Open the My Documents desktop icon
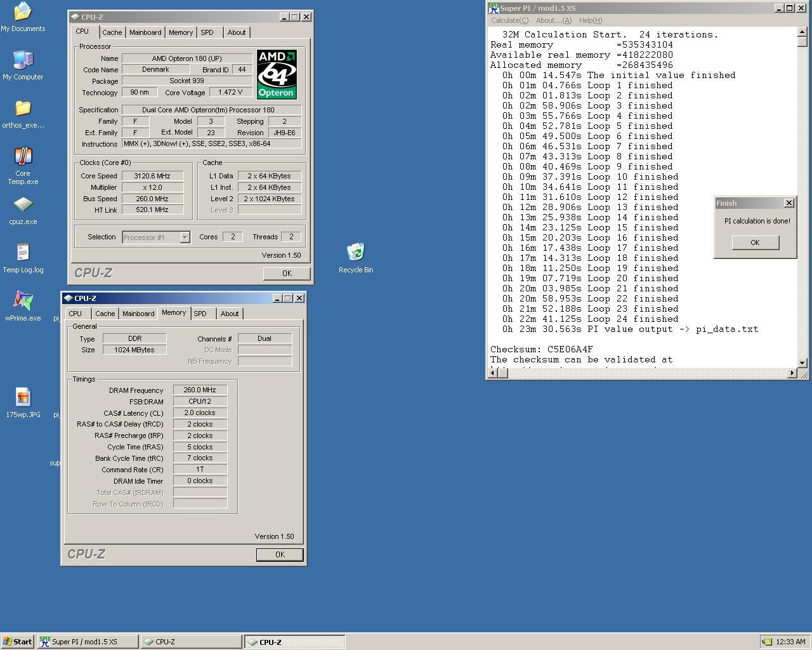 coord(23,11)
